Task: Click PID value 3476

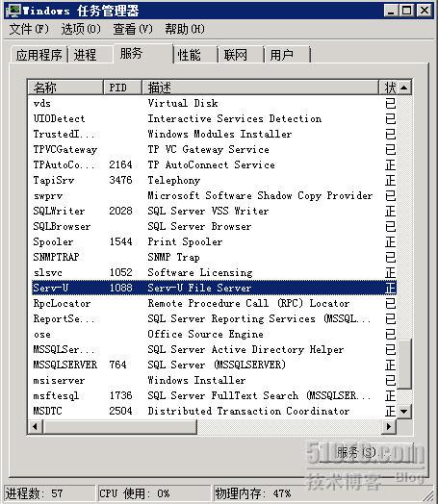Action: (x=120, y=180)
